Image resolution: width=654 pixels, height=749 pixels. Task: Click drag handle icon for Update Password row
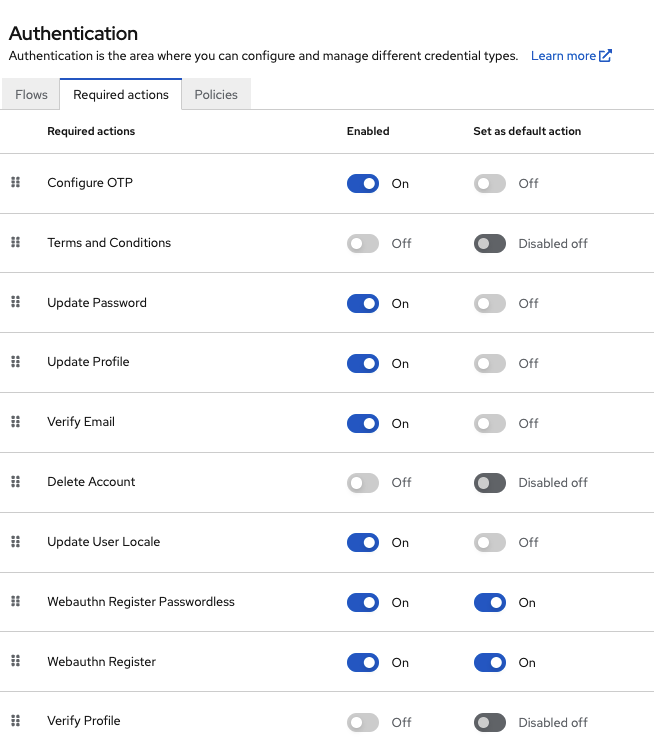tap(15, 303)
